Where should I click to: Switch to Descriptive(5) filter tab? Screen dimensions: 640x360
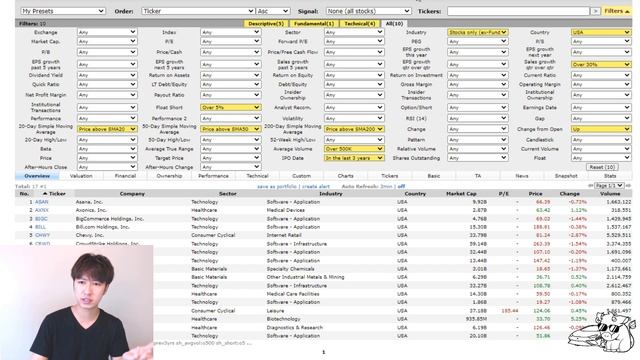click(266, 24)
